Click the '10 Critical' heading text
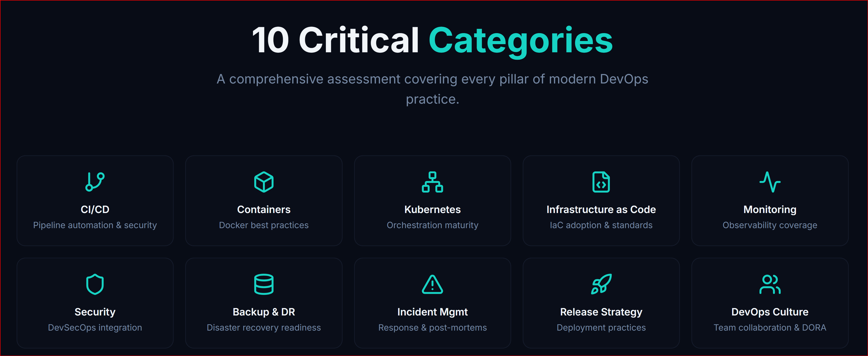 click(335, 40)
